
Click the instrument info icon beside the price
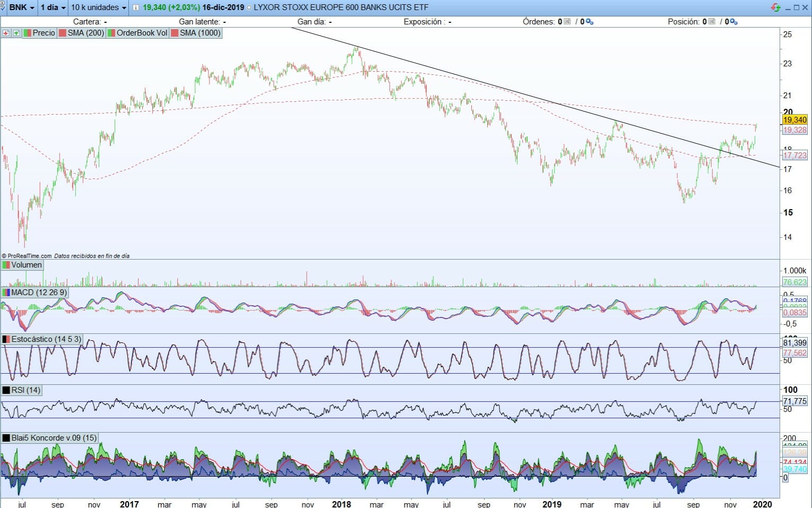[135, 7]
